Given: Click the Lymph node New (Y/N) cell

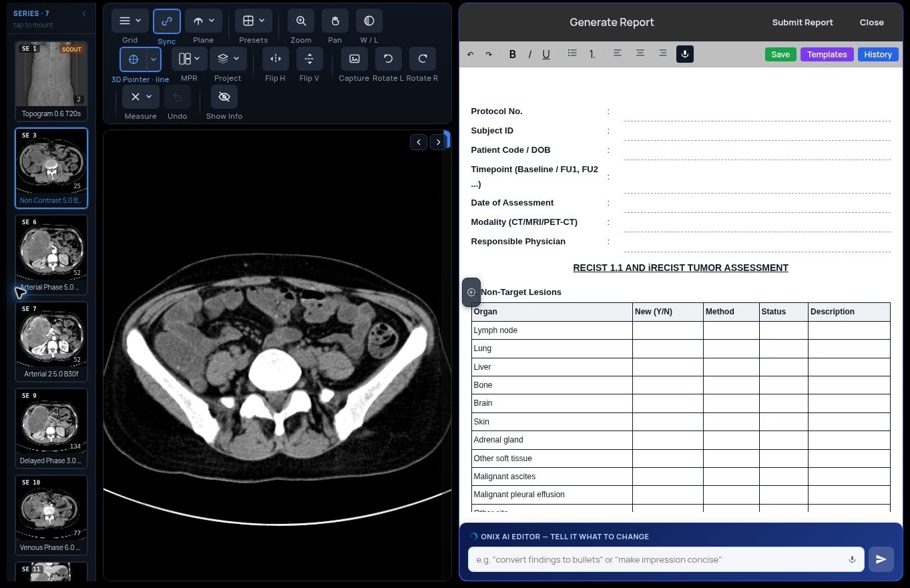Looking at the screenshot, I should coord(668,330).
